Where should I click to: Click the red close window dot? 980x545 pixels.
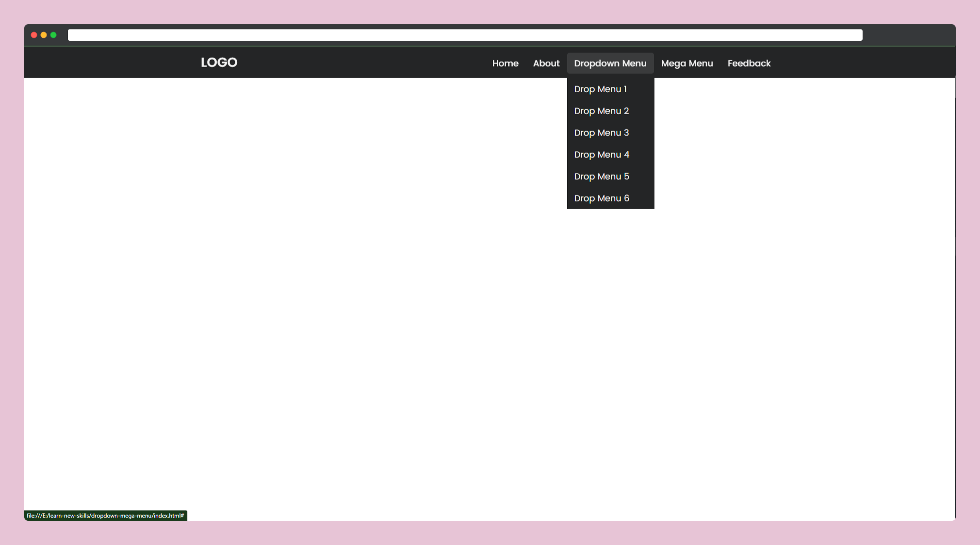tap(34, 35)
